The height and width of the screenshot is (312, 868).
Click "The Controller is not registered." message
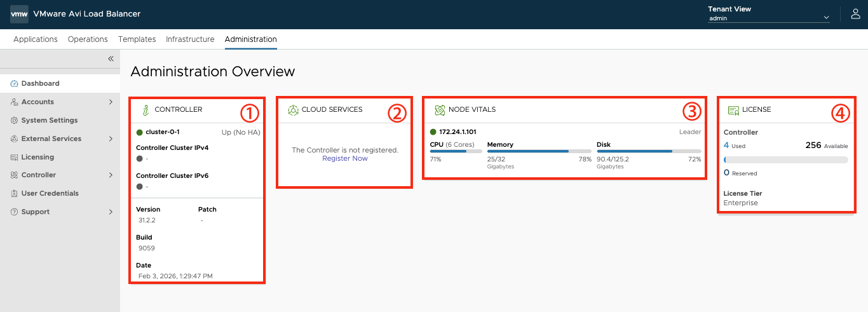point(345,150)
